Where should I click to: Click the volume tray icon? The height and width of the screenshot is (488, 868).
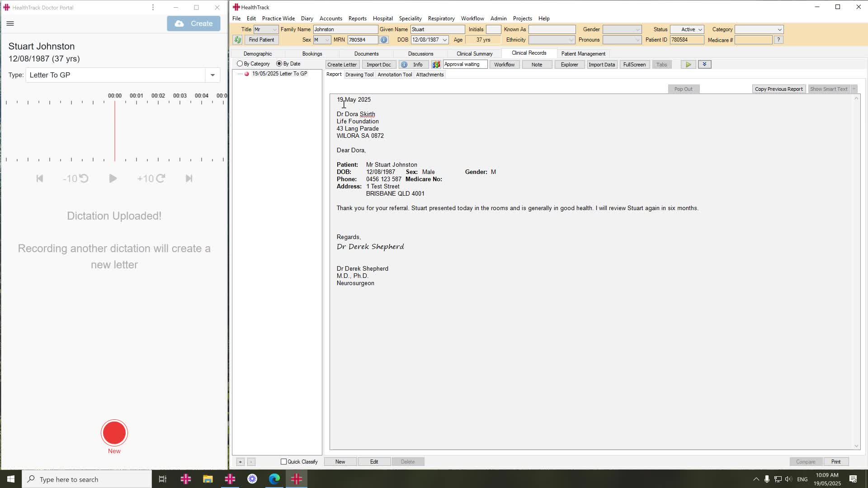(788, 479)
